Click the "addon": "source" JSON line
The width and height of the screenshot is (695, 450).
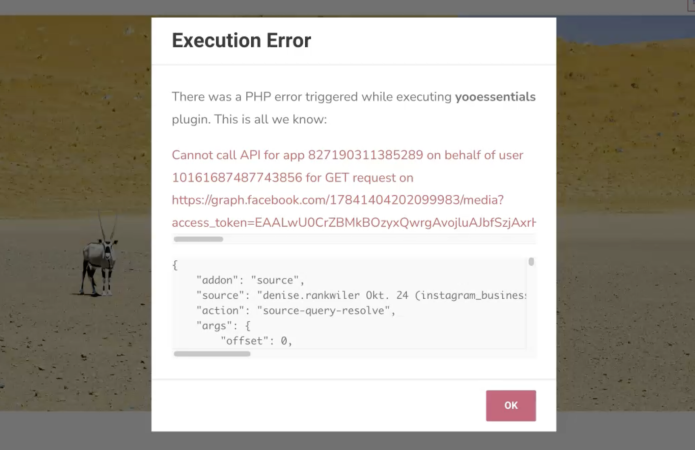coord(250,280)
